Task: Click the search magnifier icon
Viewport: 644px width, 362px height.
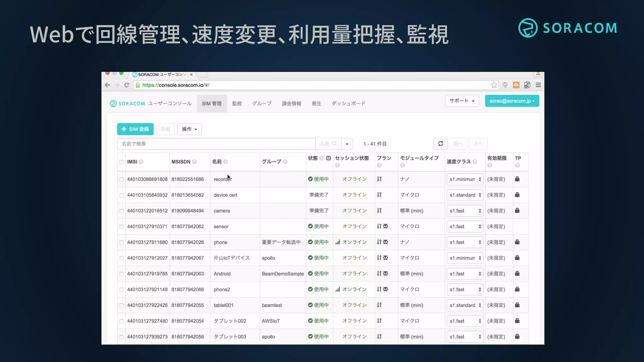Action: (x=334, y=144)
